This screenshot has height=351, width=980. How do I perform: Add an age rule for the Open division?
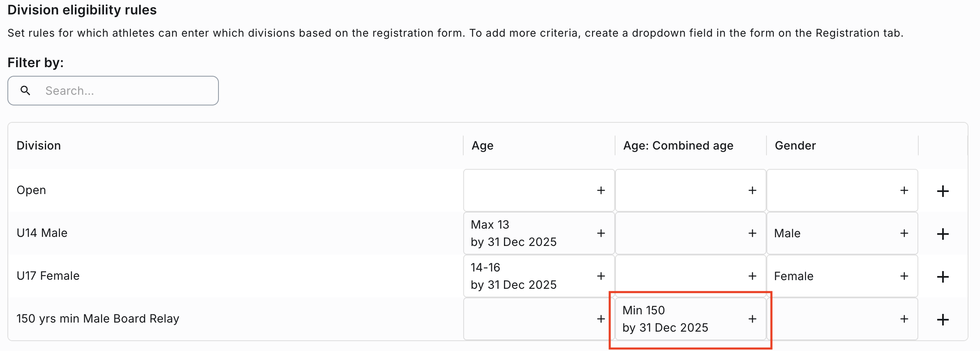[x=601, y=190]
